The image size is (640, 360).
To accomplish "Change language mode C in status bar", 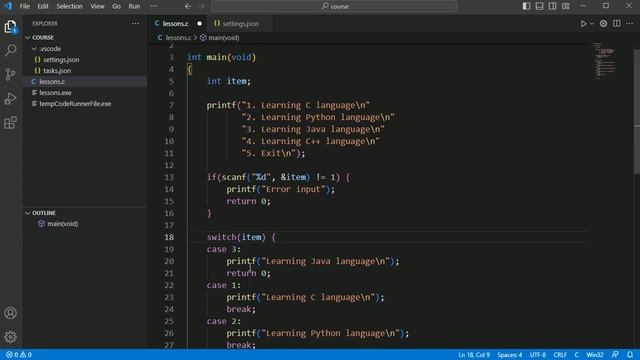I will (576, 355).
